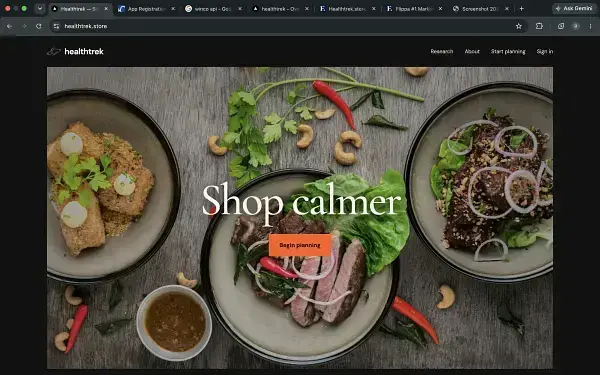600x375 pixels.
Task: Switch to the App Registration tab
Action: pos(146,8)
